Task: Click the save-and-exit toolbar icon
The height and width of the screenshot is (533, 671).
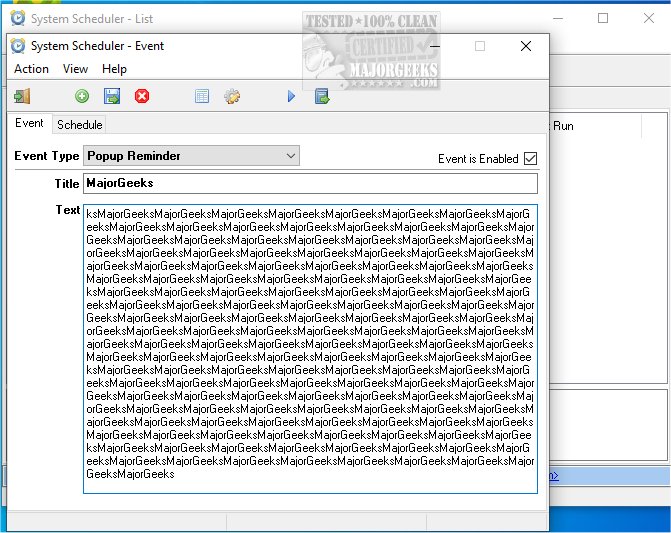Action: [x=322, y=96]
